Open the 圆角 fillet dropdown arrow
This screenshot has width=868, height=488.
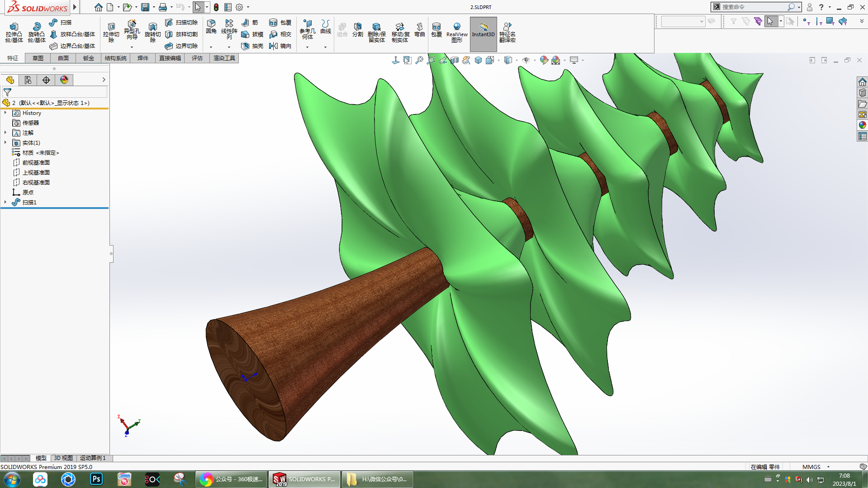(x=211, y=47)
